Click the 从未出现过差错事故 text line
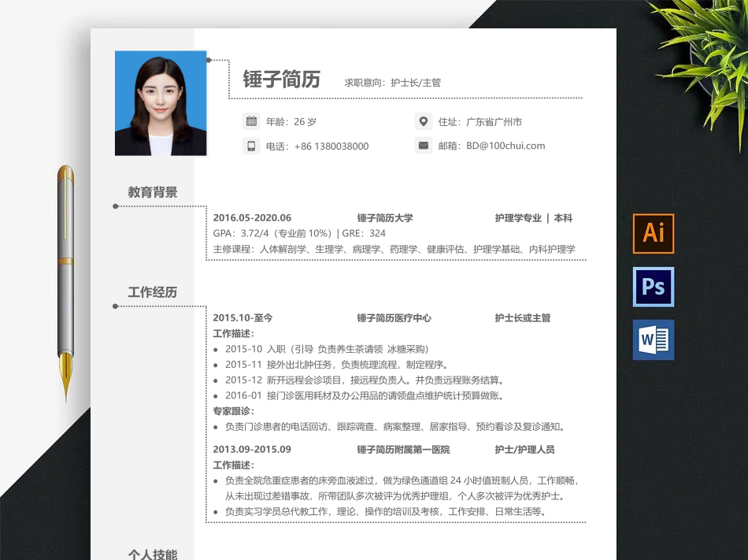Image resolution: width=748 pixels, height=560 pixels. [x=395, y=496]
